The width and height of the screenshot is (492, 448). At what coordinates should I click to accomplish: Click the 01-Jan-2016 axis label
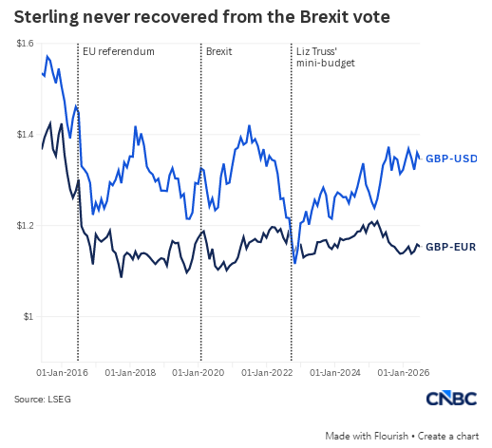click(x=62, y=373)
